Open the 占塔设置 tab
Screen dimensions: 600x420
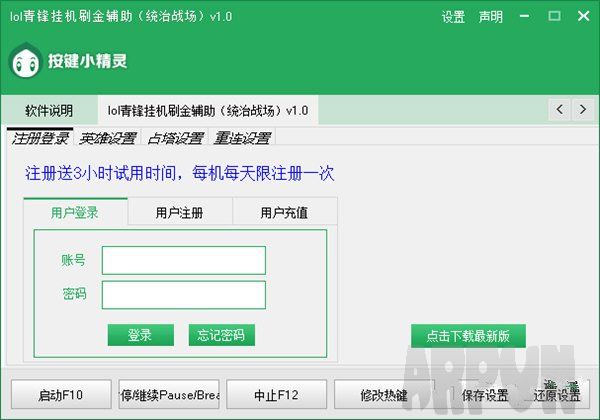[175, 138]
